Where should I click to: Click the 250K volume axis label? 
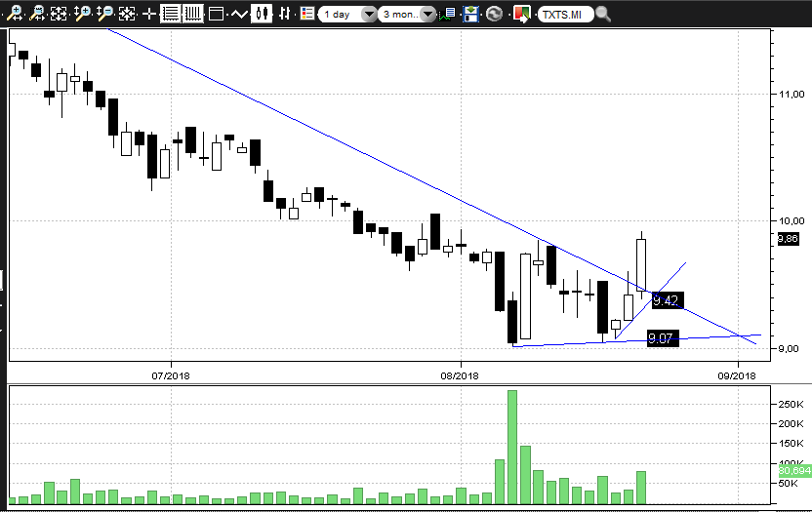click(x=791, y=405)
